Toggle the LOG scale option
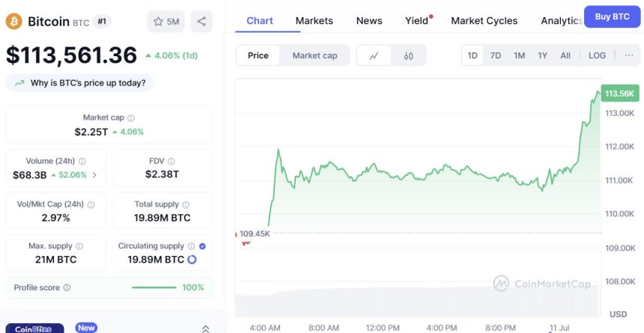 pyautogui.click(x=597, y=55)
